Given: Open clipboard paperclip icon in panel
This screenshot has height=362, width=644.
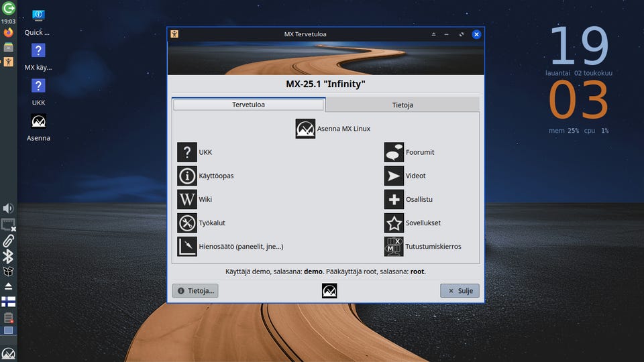Looking at the screenshot, I should coord(8,241).
